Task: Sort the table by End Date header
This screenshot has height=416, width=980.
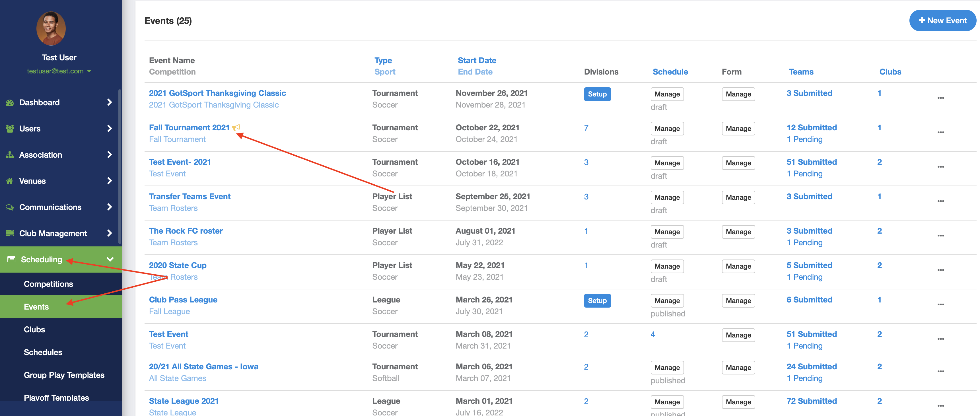Action: [475, 72]
